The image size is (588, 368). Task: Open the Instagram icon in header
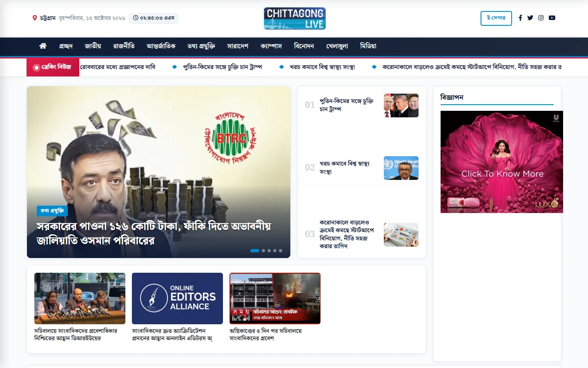click(541, 18)
